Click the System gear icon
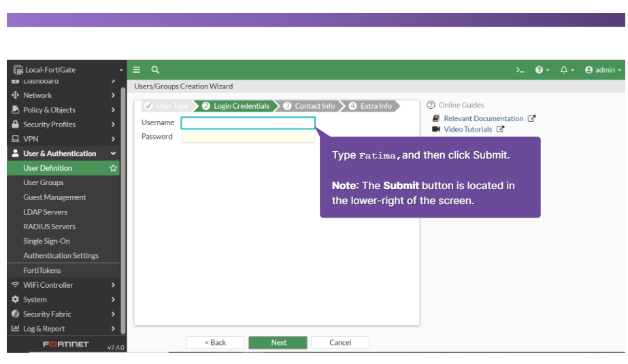The height and width of the screenshot is (364, 628). pyautogui.click(x=15, y=299)
